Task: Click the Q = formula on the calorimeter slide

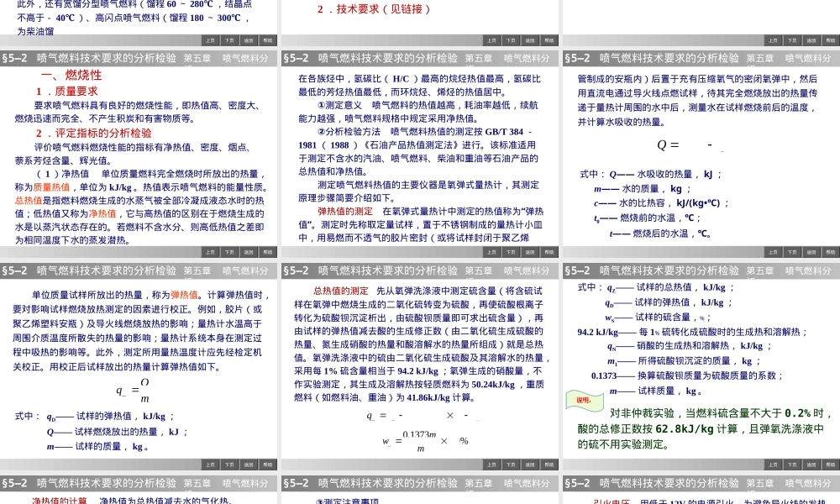Action: (x=690, y=144)
